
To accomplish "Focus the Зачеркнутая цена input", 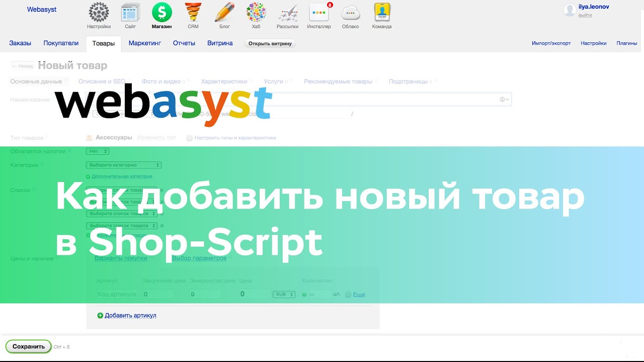I will click(205, 295).
